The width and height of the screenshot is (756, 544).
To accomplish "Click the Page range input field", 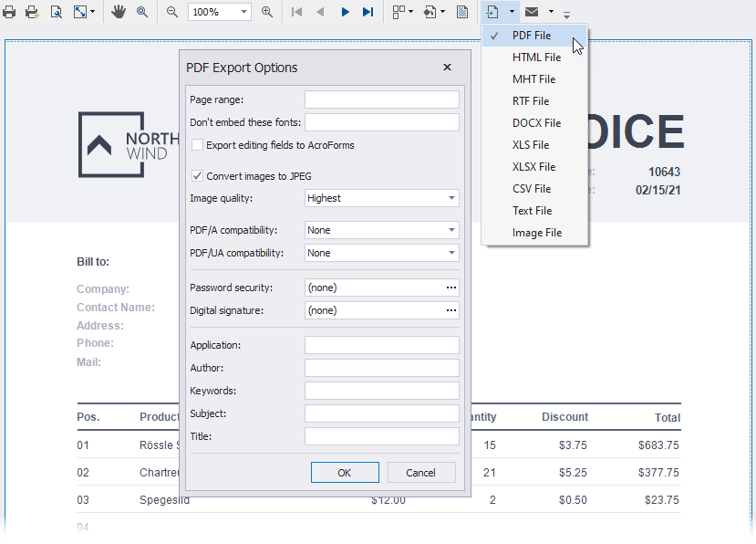I will coord(381,99).
